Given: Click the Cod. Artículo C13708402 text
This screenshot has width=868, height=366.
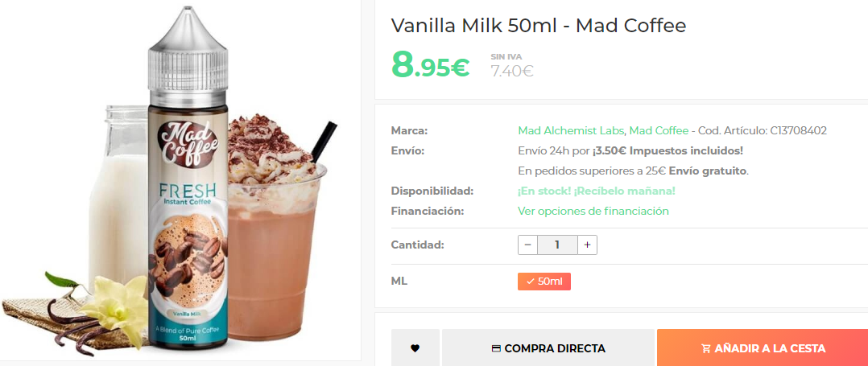Looking at the screenshot, I should (x=763, y=131).
